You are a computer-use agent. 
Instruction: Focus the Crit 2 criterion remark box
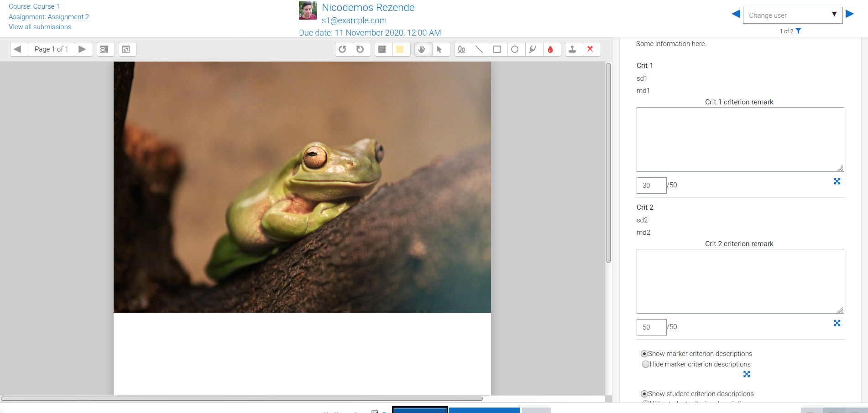pos(740,281)
